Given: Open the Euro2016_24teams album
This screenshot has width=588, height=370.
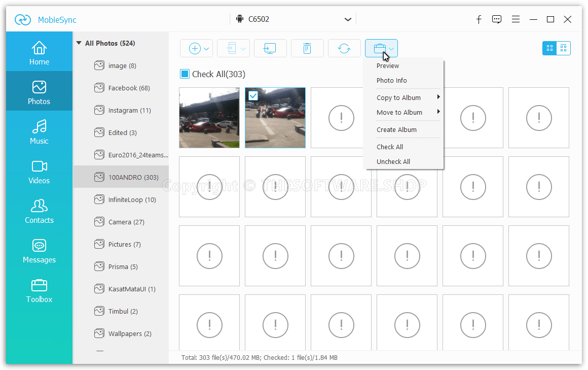Looking at the screenshot, I should 121,155.
